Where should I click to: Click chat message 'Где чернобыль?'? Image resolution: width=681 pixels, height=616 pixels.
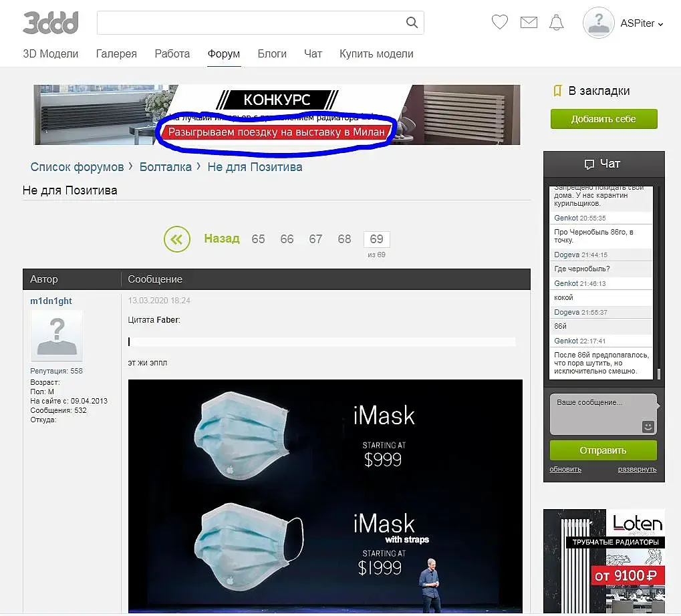581,269
